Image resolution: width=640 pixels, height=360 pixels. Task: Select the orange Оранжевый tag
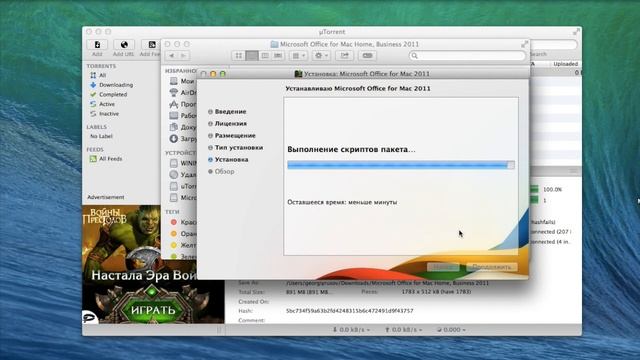[x=183, y=234]
